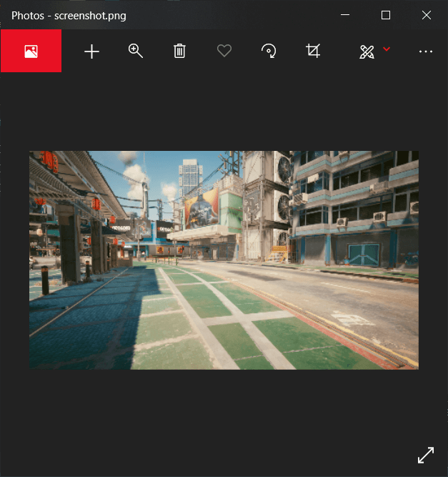Viewport: 448px width, 477px height.
Task: Click the Add to plus icon
Action: pos(91,51)
